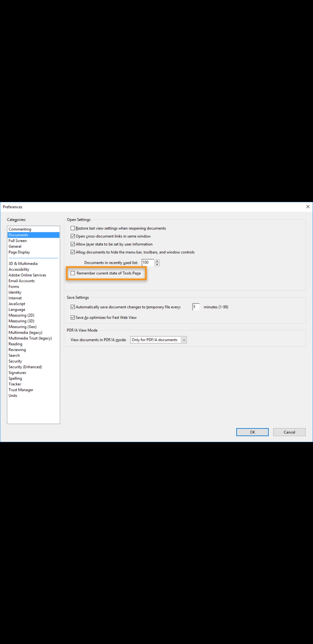Toggle Allow layer state by user information

73,244
